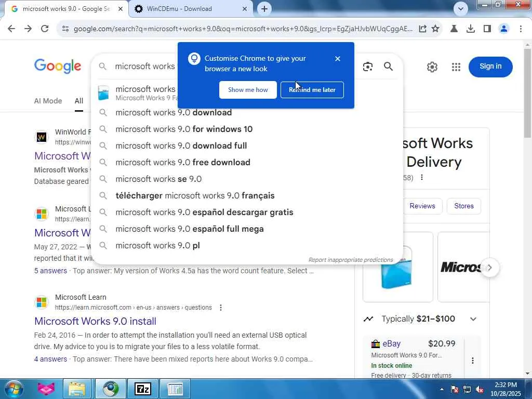532x399 pixels.
Task: Open Stores chip in product panel
Action: tap(463, 206)
